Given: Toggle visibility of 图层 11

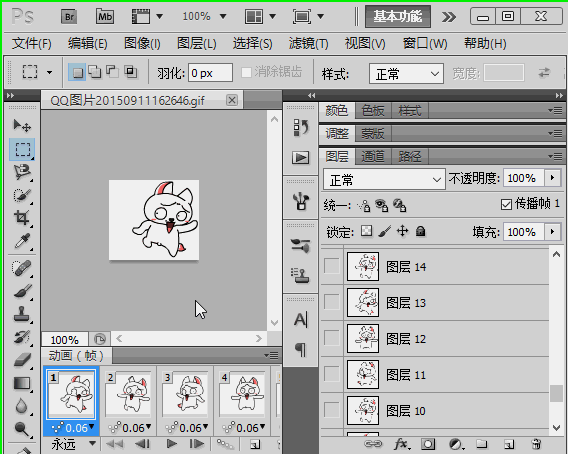Looking at the screenshot, I should (x=331, y=374).
